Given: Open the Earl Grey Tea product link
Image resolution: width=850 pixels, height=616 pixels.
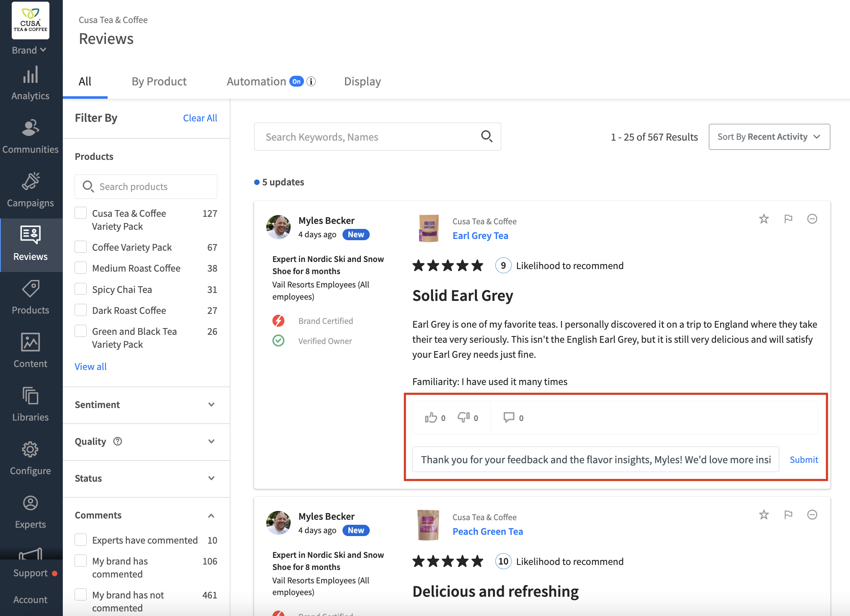Looking at the screenshot, I should (x=480, y=236).
